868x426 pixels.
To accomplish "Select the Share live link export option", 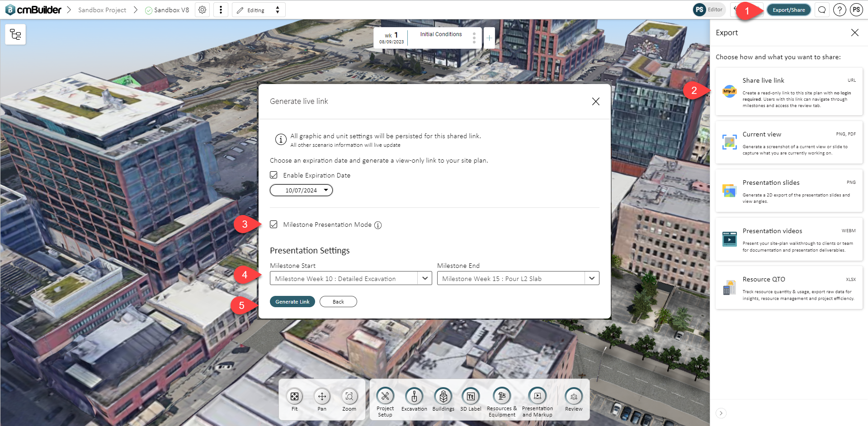I will (x=789, y=92).
